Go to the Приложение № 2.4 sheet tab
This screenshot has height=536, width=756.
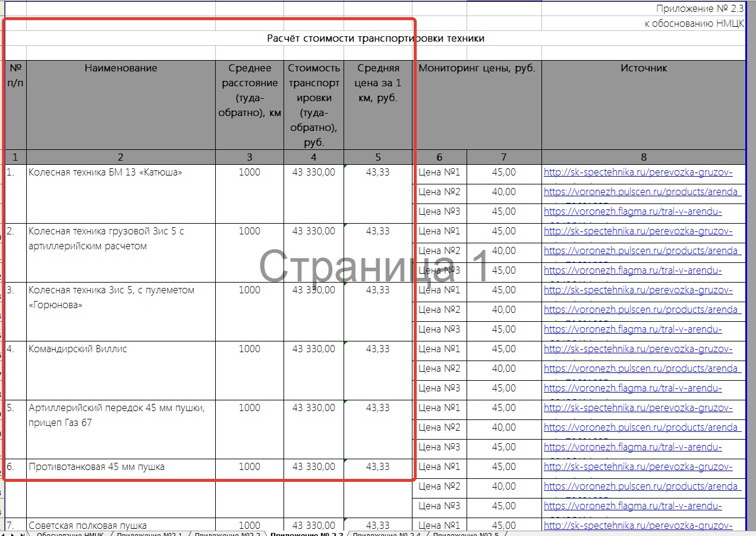pyautogui.click(x=387, y=534)
